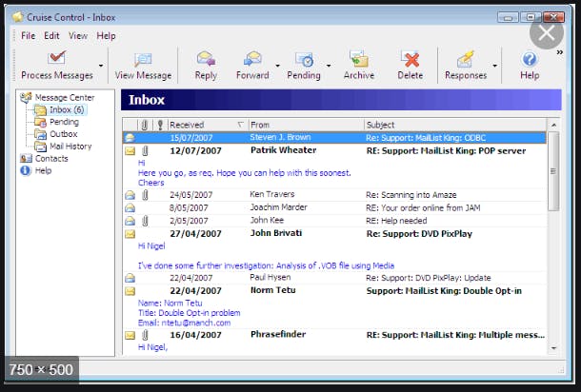
Task: Open the Responses dropdown arrow
Action: point(494,66)
